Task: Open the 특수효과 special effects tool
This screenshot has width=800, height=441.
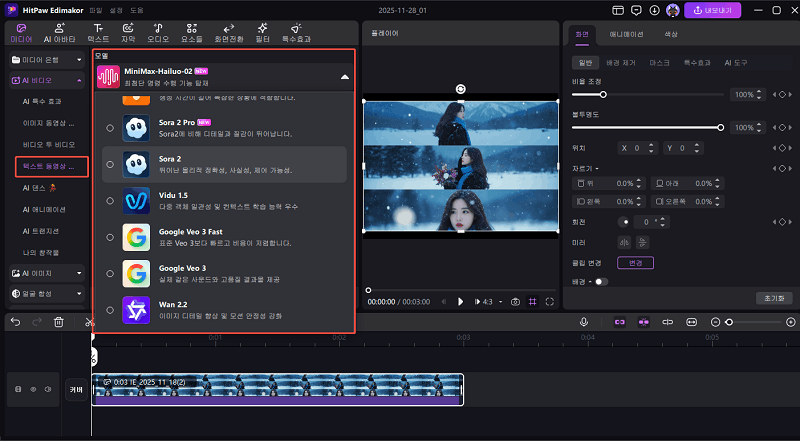Action: pos(296,33)
